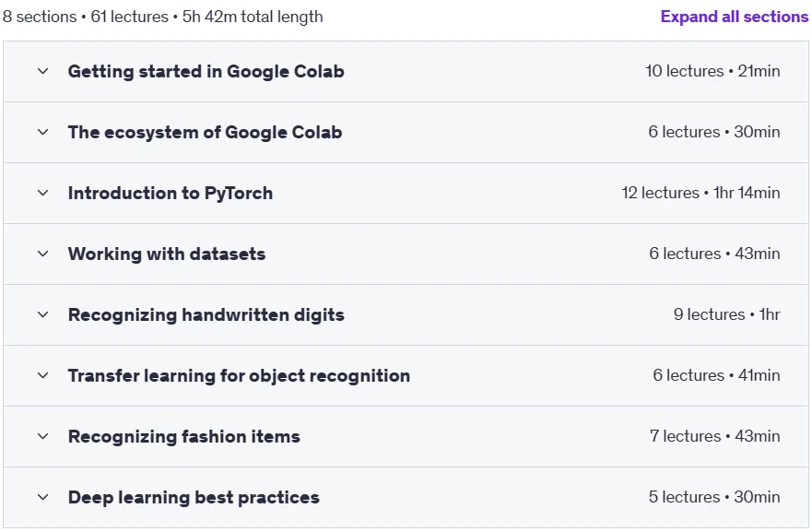Viewport: 812px width, 532px height.
Task: Expand the Getting started in Google Colab chevron
Action: (x=43, y=71)
